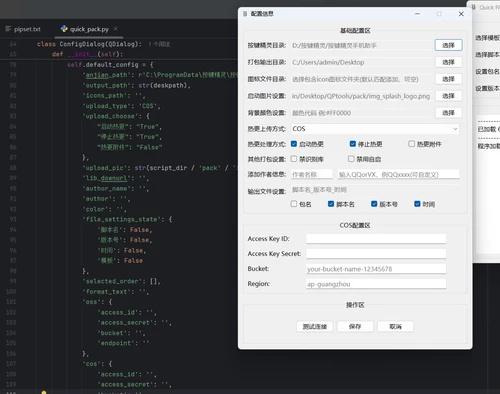Click the 'format_text' code line
The width and height of the screenshot is (500, 394).
116,292
